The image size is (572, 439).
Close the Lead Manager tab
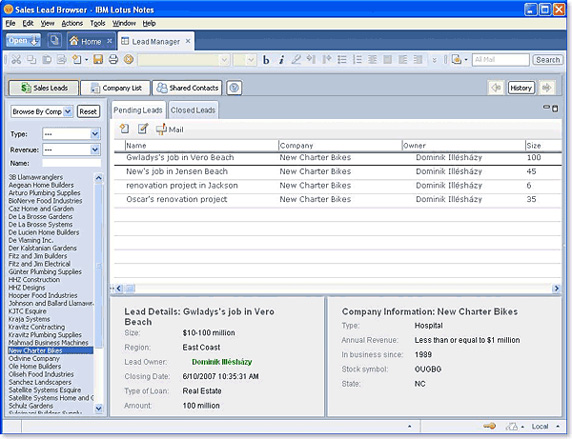coord(188,41)
